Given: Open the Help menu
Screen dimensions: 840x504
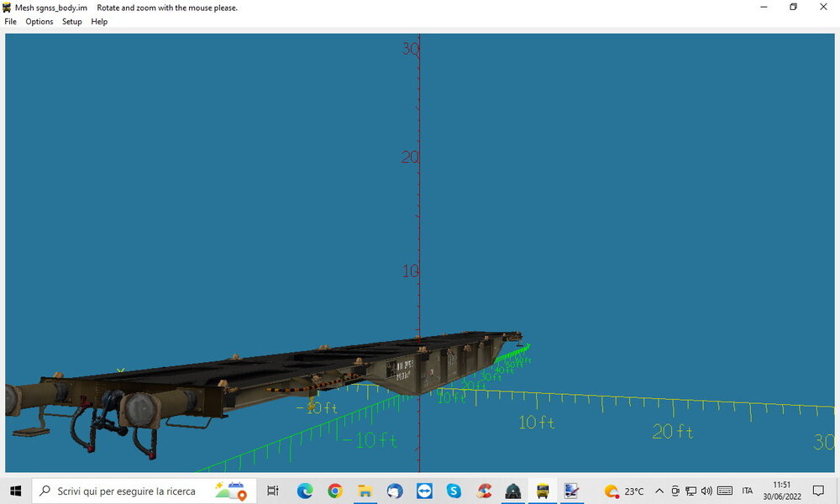Looking at the screenshot, I should pyautogui.click(x=99, y=22).
